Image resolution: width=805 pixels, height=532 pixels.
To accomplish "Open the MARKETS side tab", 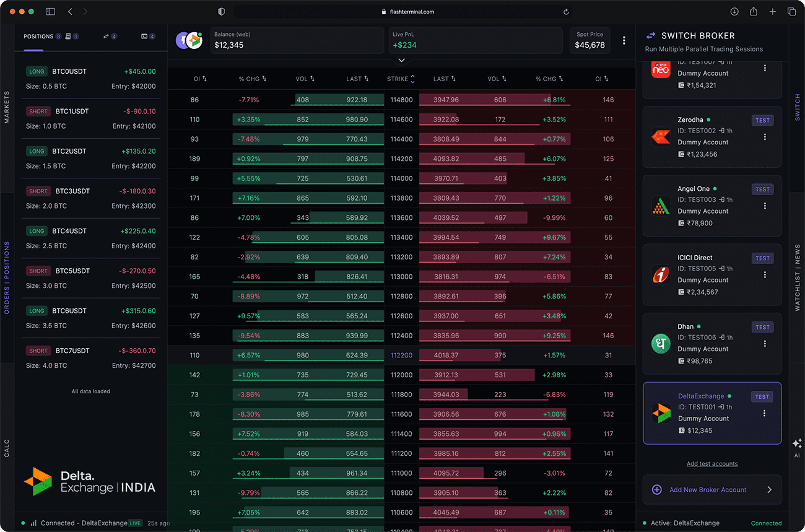I will 7,107.
